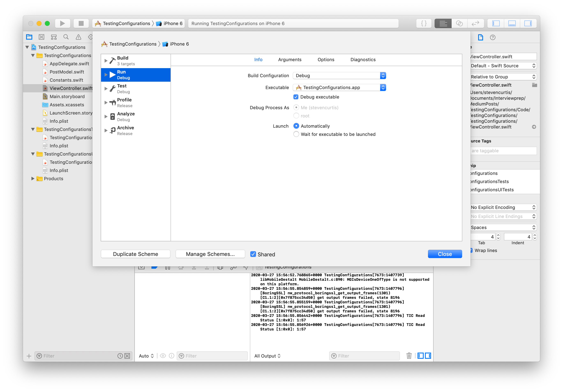Open the Find navigator search icon
The height and width of the screenshot is (392, 563).
(66, 37)
